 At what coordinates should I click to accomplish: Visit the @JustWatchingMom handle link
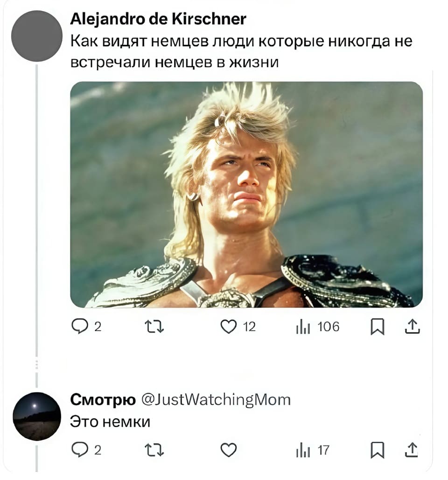pos(216,400)
